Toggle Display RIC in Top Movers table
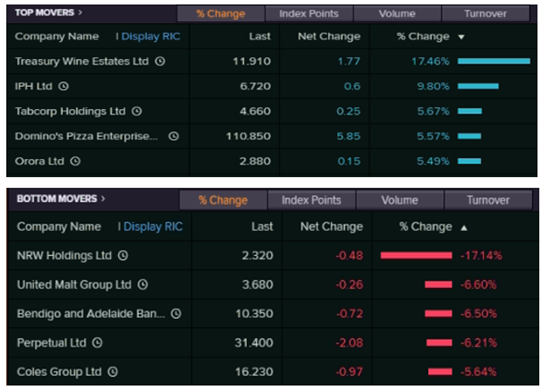This screenshot has width=550, height=390. click(x=151, y=36)
